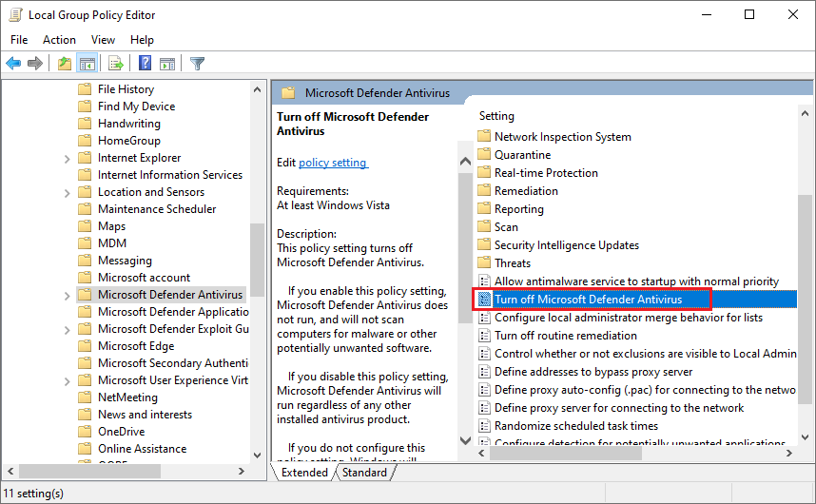Switch to the Extended tab
This screenshot has width=816, height=504.
tap(304, 473)
